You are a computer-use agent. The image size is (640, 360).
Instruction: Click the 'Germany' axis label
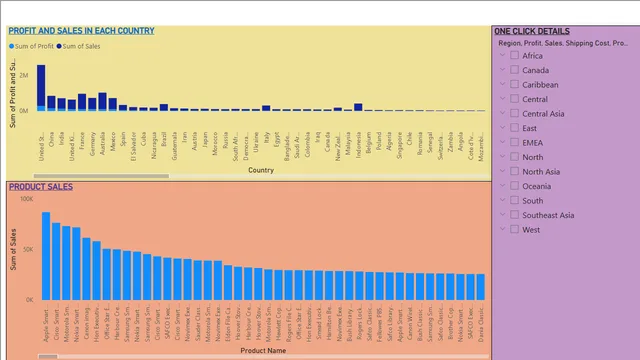[x=92, y=143]
